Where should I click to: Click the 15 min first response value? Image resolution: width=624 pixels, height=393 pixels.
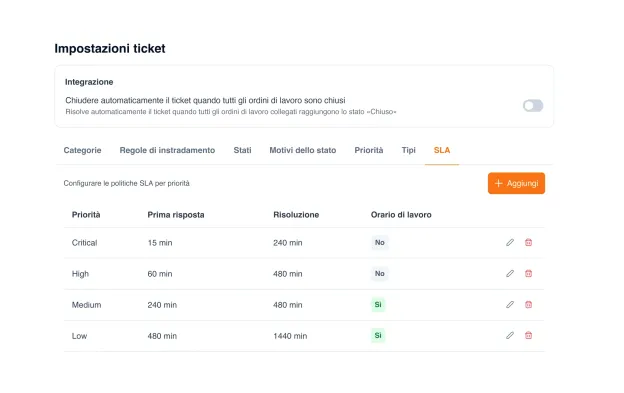160,243
